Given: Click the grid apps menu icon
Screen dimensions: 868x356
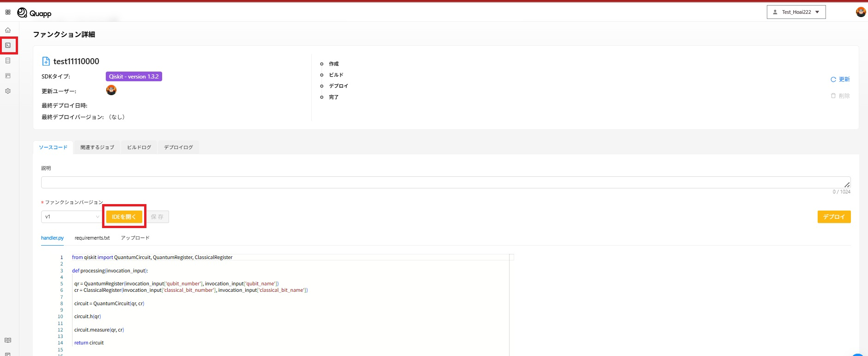Looking at the screenshot, I should [8, 12].
